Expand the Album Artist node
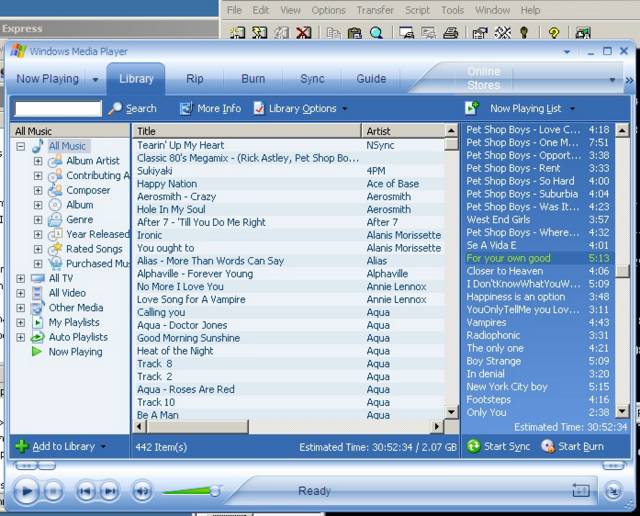 [x=38, y=161]
